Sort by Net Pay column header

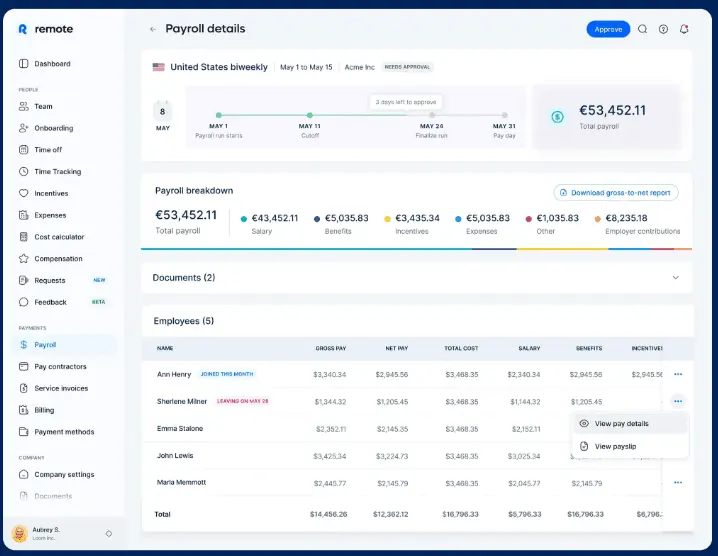tap(397, 348)
